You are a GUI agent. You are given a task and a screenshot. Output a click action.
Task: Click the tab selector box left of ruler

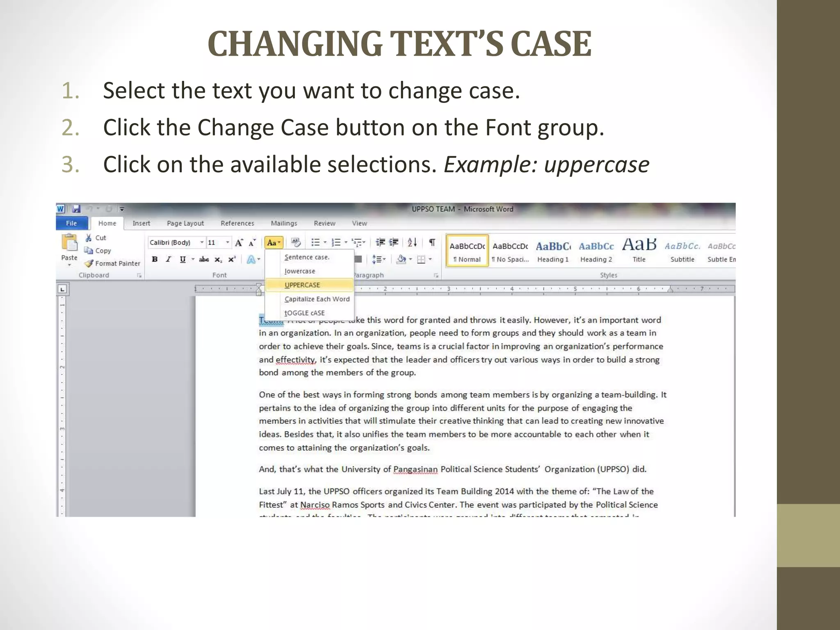62,289
